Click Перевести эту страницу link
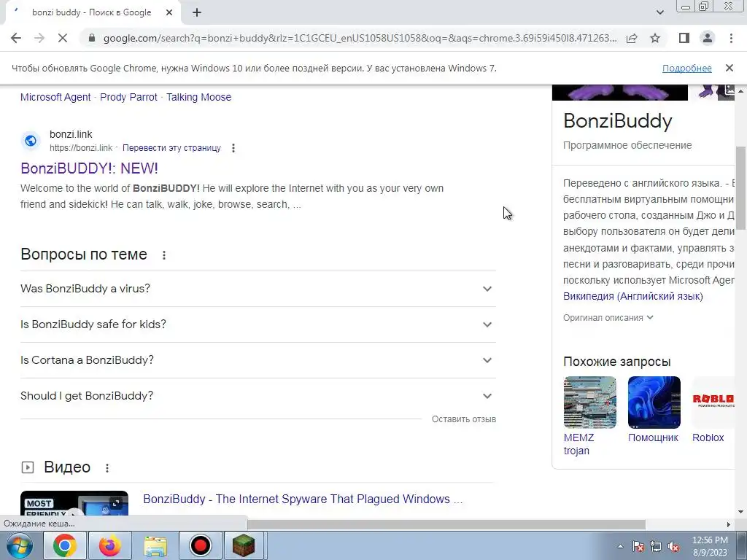The height and width of the screenshot is (560, 747). [171, 148]
